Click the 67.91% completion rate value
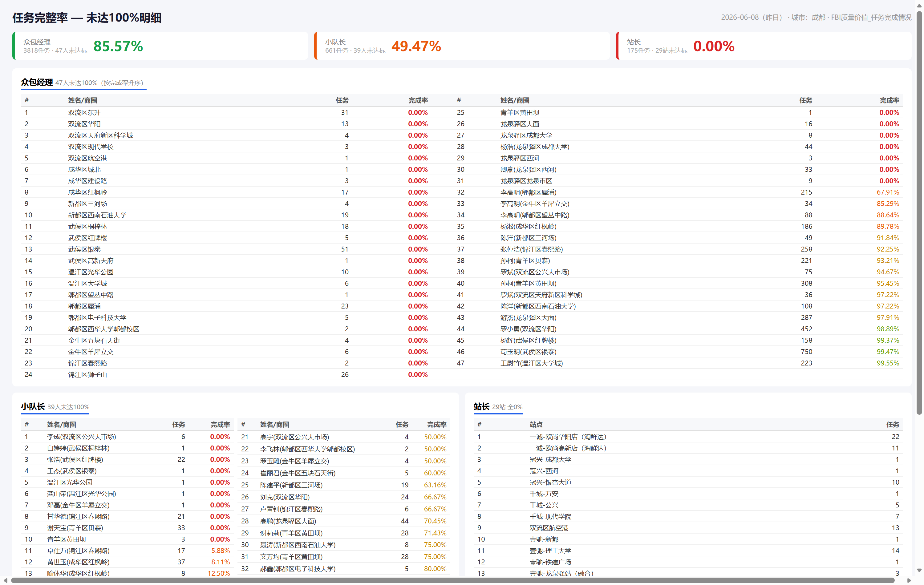This screenshot has height=585, width=924. [x=888, y=192]
